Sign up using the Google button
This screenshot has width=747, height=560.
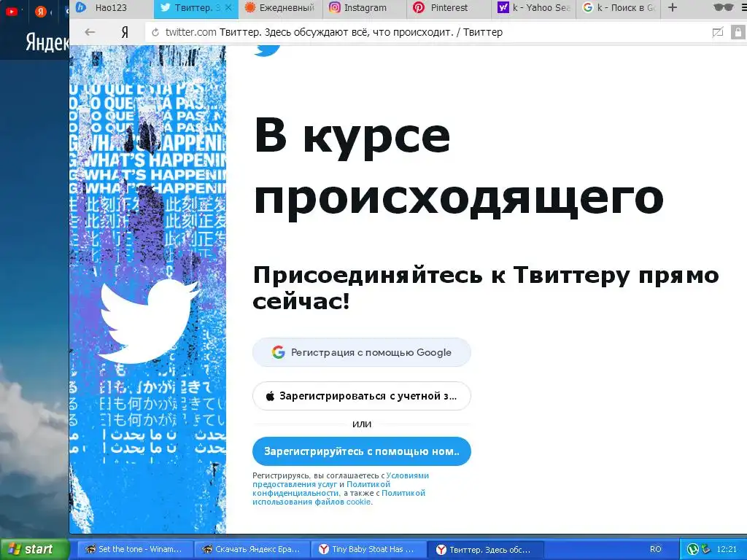[362, 352]
